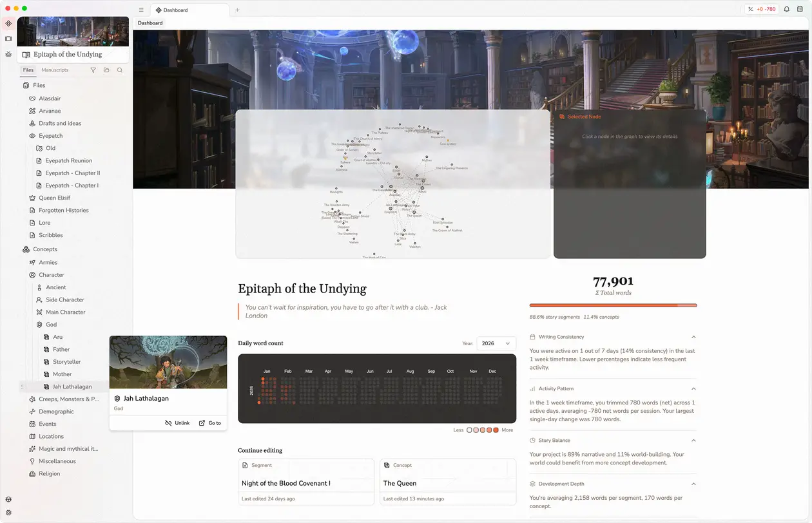The width and height of the screenshot is (812, 523).
Task: Click the Unlink button on popup card
Action: 177,423
